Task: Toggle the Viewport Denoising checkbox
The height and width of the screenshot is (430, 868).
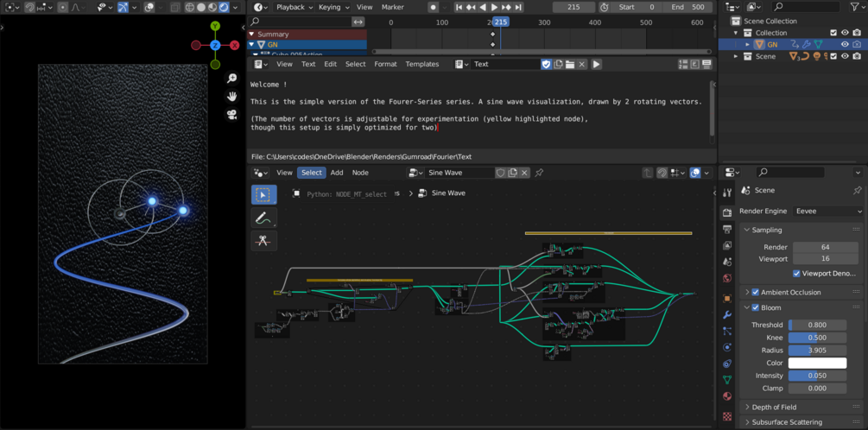Action: click(796, 274)
